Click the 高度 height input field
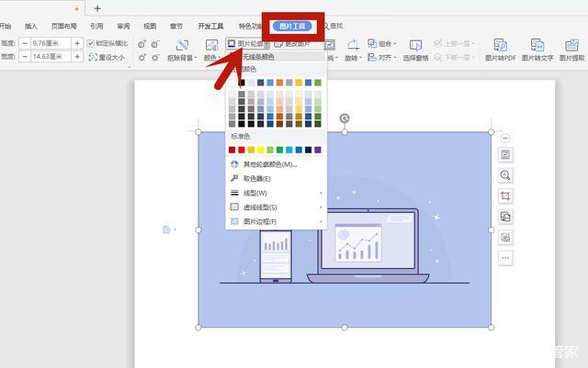The height and width of the screenshot is (368, 588). [x=51, y=43]
